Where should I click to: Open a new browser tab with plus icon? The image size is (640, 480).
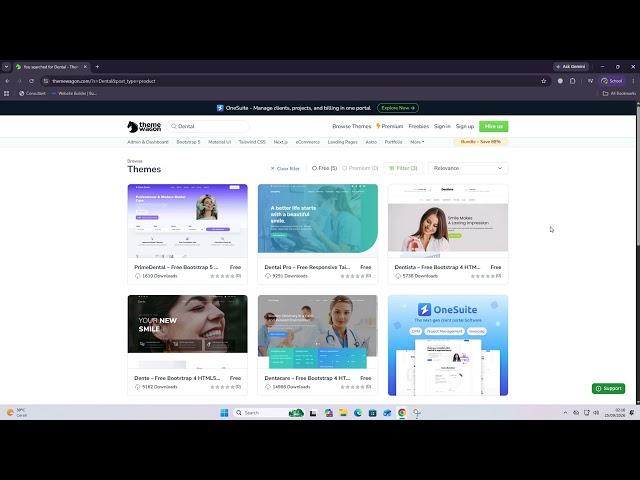97,67
